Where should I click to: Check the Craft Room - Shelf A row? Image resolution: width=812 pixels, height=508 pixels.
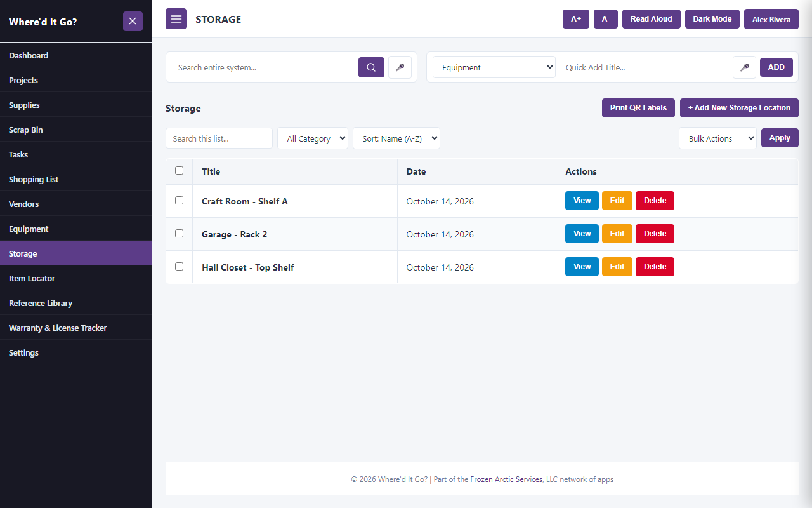(179, 201)
